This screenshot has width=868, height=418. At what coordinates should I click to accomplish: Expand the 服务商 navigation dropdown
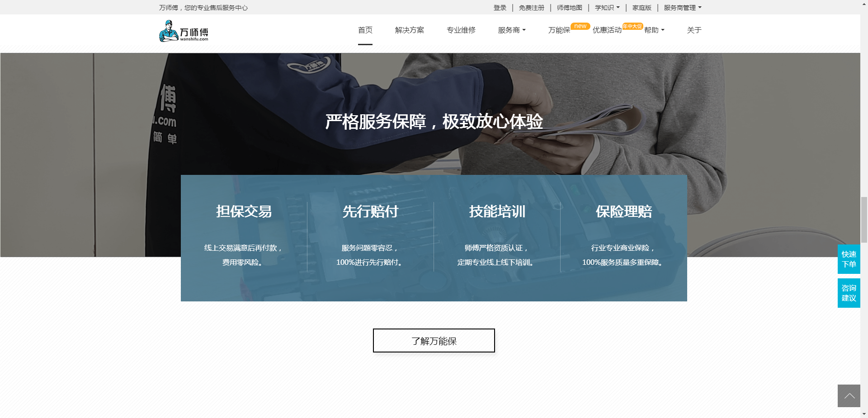pyautogui.click(x=511, y=30)
